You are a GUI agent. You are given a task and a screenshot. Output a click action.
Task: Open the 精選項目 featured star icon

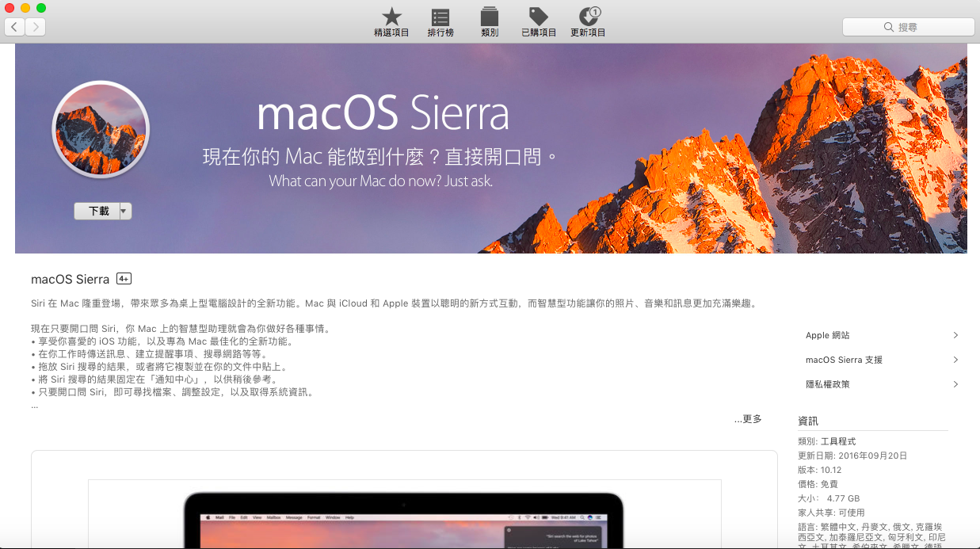(391, 16)
